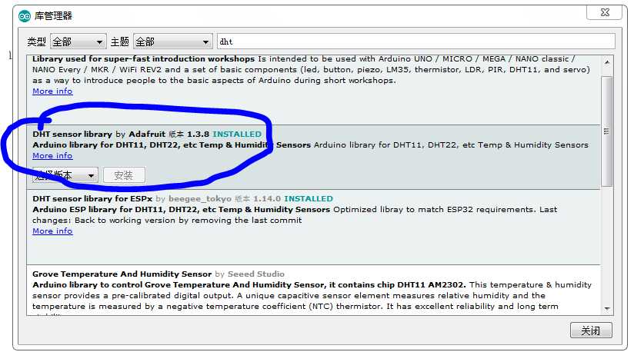Click the search field containing 'dht'

pyautogui.click(x=416, y=42)
